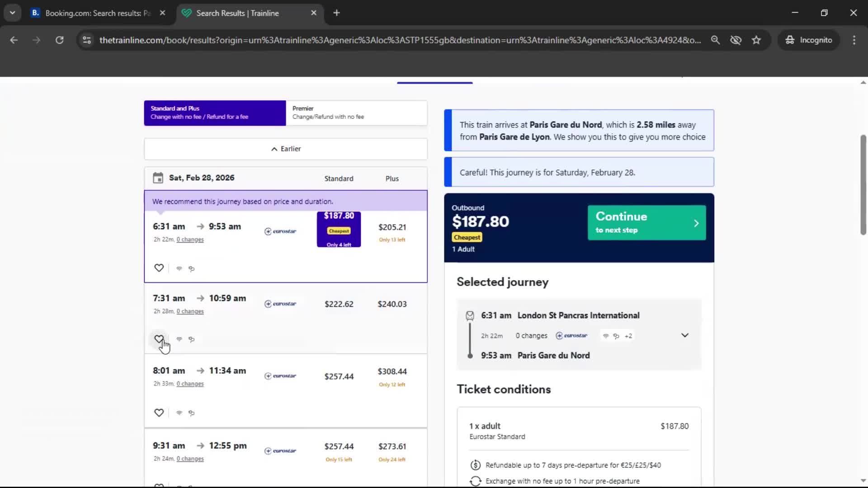
Task: Switch to the Premier fare tab
Action: pyautogui.click(x=356, y=113)
